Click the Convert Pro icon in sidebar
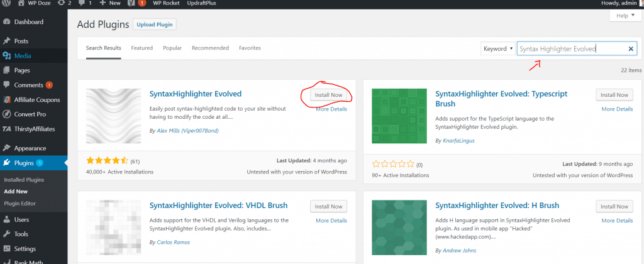Screen dimensions: 644x264 (x=6, y=114)
